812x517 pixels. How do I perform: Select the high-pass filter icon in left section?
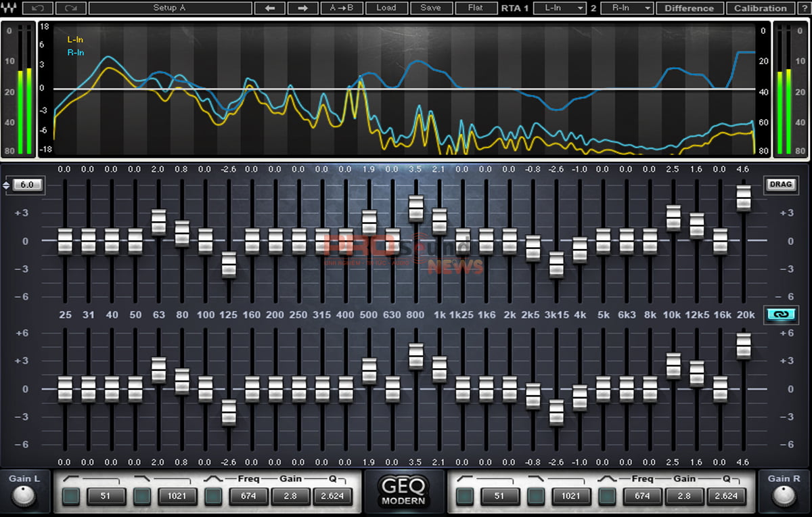tap(72, 478)
